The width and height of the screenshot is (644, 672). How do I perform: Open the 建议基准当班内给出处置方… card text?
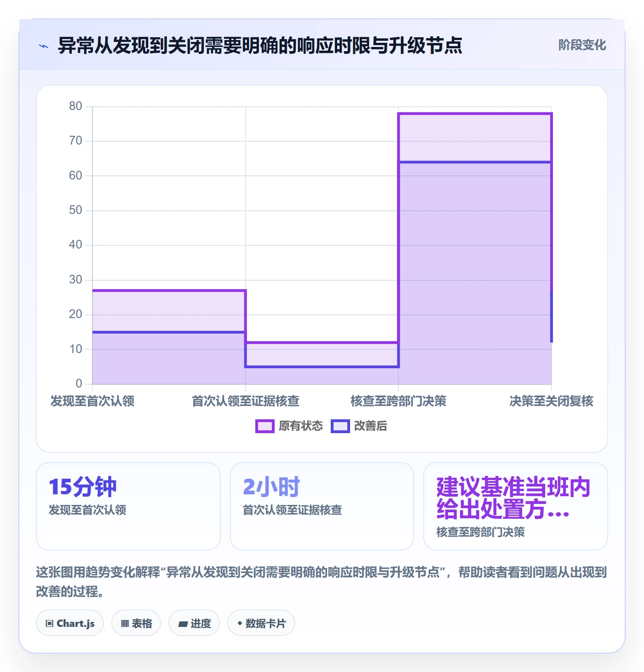click(x=513, y=498)
